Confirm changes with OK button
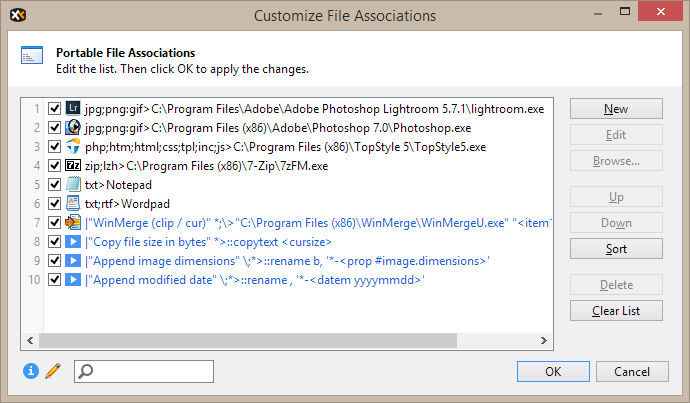Image resolution: width=690 pixels, height=403 pixels. pyautogui.click(x=553, y=372)
